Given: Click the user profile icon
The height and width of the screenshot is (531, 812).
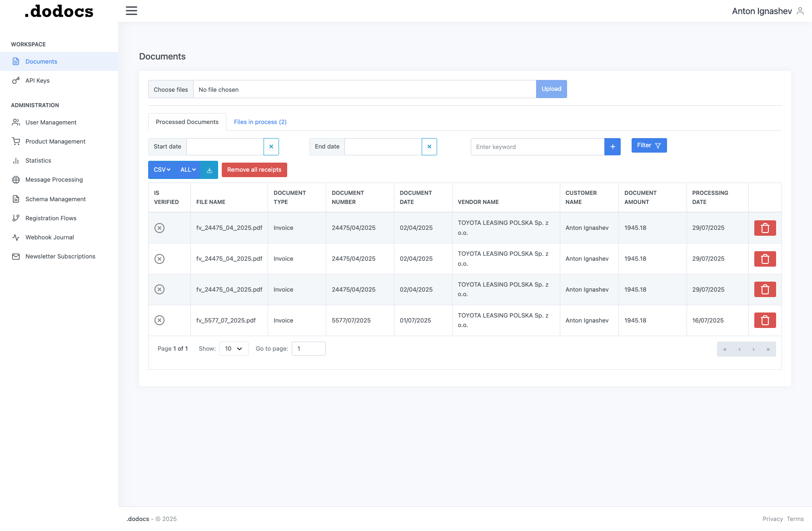Looking at the screenshot, I should (800, 11).
